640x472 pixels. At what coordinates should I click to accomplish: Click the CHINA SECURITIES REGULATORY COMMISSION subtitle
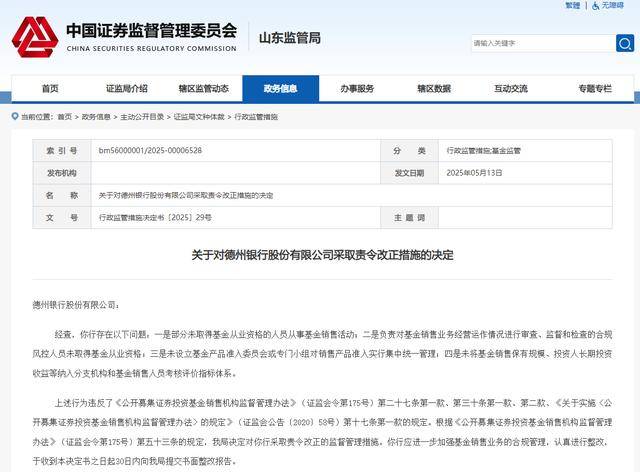tap(151, 48)
